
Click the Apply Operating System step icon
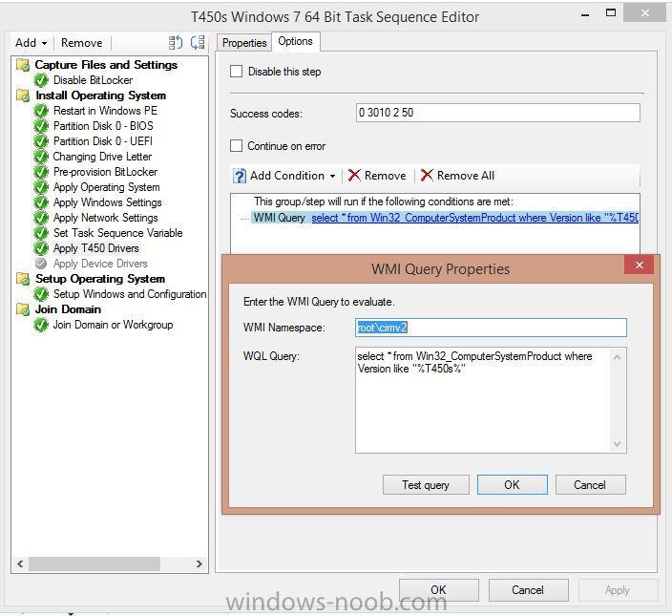[41, 187]
